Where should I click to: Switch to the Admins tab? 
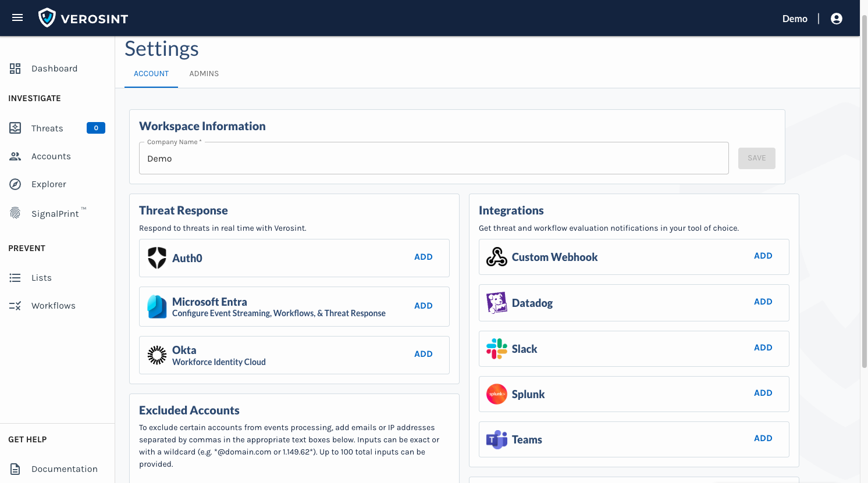204,74
